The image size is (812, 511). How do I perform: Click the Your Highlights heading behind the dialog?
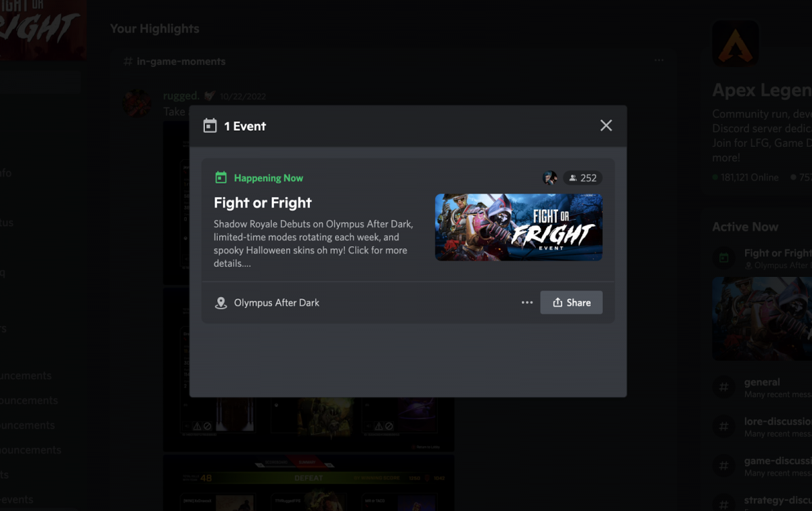[155, 28]
